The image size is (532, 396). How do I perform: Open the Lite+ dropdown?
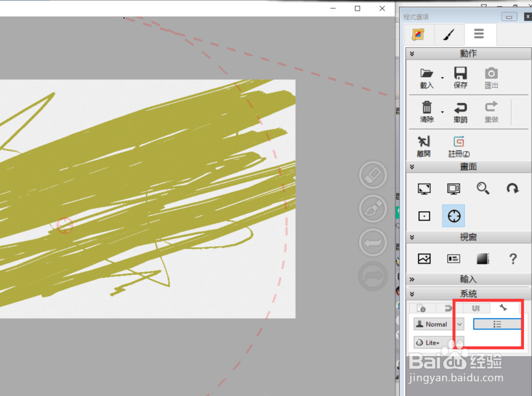tap(439, 342)
